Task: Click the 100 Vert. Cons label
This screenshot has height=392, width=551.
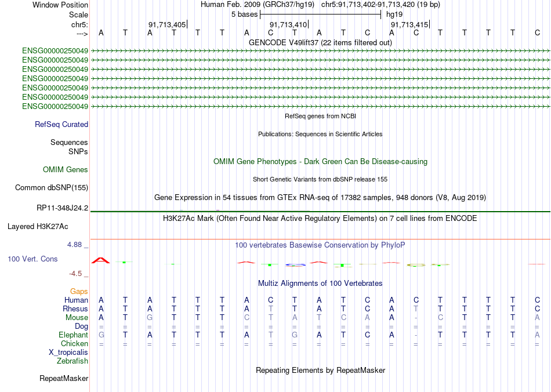Action: click(x=32, y=259)
